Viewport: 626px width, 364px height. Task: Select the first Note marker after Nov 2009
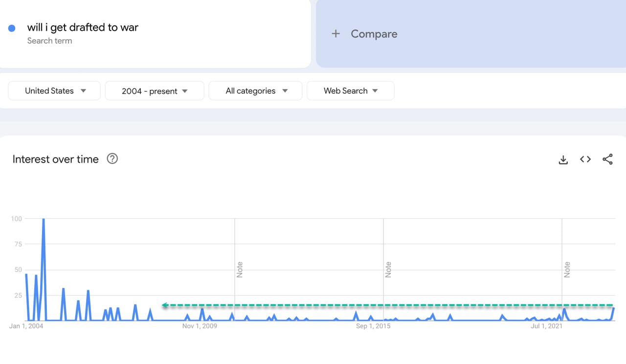click(x=240, y=270)
